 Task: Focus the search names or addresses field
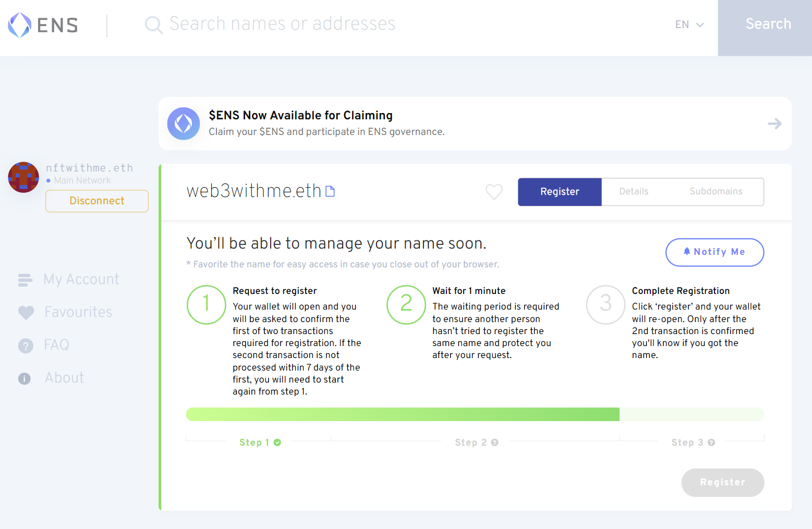pyautogui.click(x=282, y=24)
